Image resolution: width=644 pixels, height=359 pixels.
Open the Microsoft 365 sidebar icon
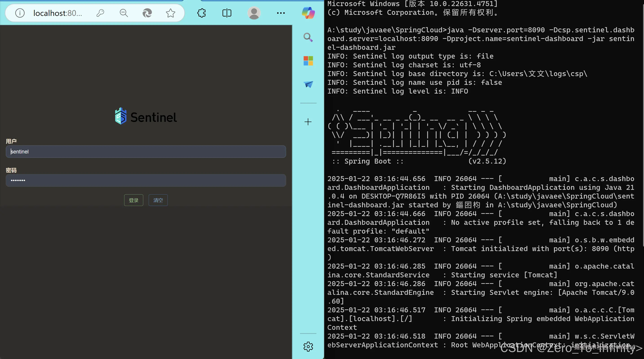308,61
